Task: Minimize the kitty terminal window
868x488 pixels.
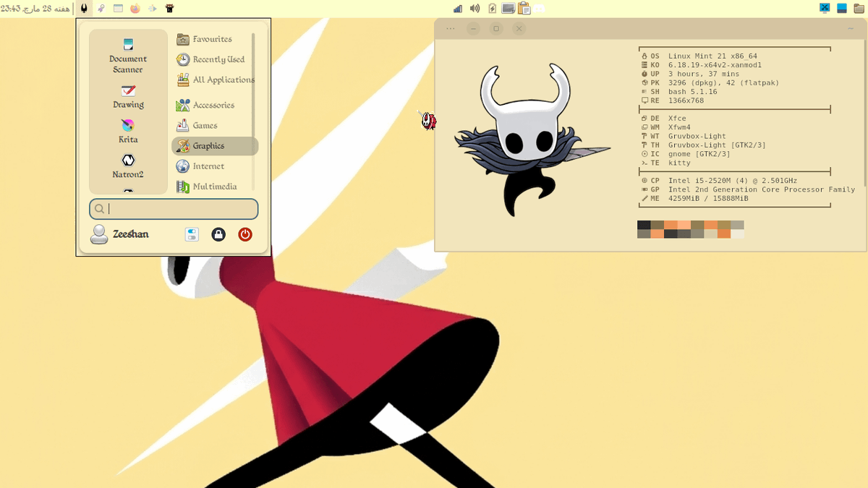Action: [x=473, y=28]
